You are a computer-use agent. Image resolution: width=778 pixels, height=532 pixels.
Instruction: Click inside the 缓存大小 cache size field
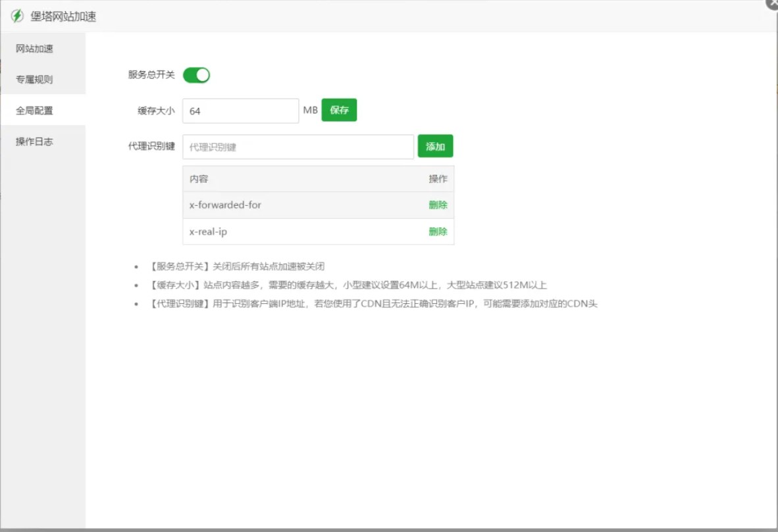click(240, 110)
